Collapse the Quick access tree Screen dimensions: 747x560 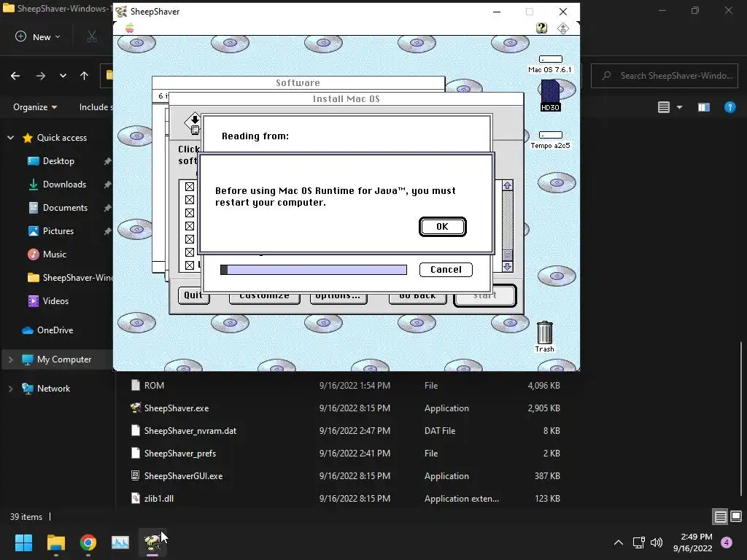[x=10, y=138]
